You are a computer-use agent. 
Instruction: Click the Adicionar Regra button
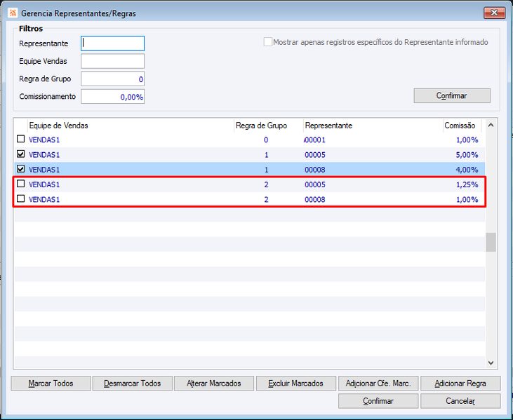pyautogui.click(x=460, y=384)
